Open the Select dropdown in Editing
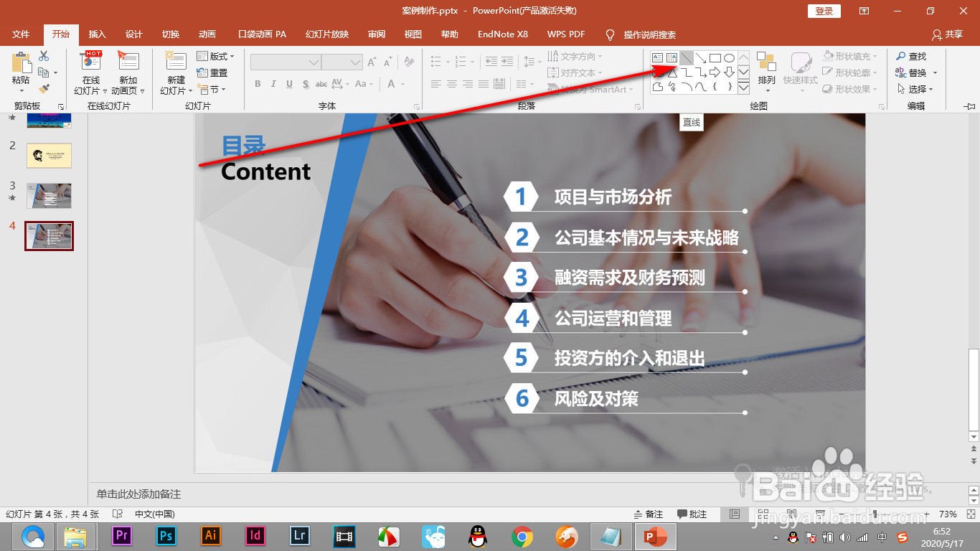Screen dimensions: 980x551 tap(915, 89)
